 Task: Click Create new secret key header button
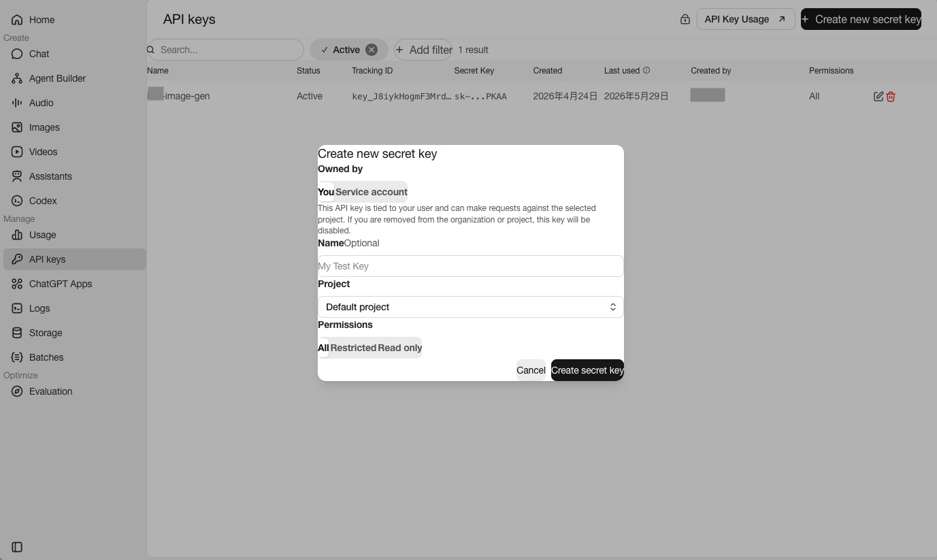click(x=861, y=19)
